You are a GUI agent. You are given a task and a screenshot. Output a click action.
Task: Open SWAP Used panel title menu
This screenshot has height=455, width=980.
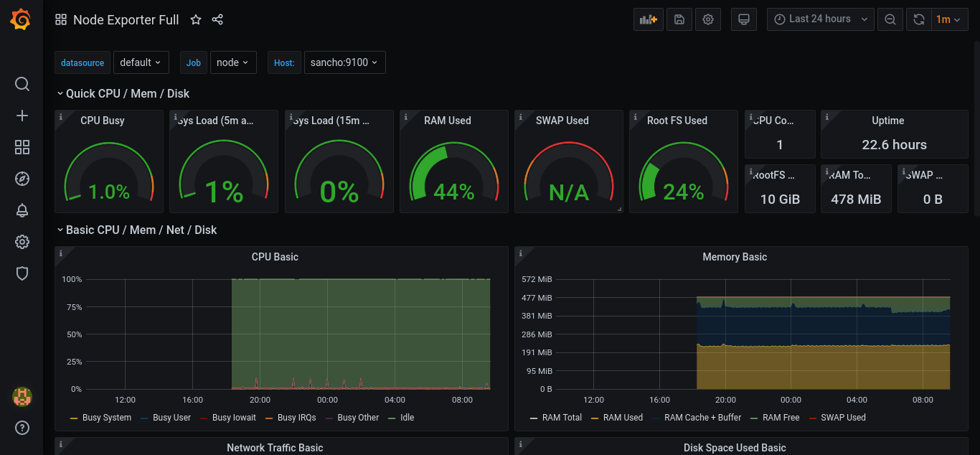[x=562, y=121]
